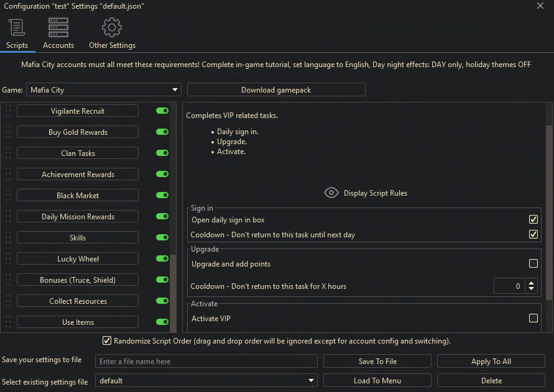Image resolution: width=554 pixels, height=392 pixels.
Task: Open the Scripts tab icon
Action: coord(17,28)
